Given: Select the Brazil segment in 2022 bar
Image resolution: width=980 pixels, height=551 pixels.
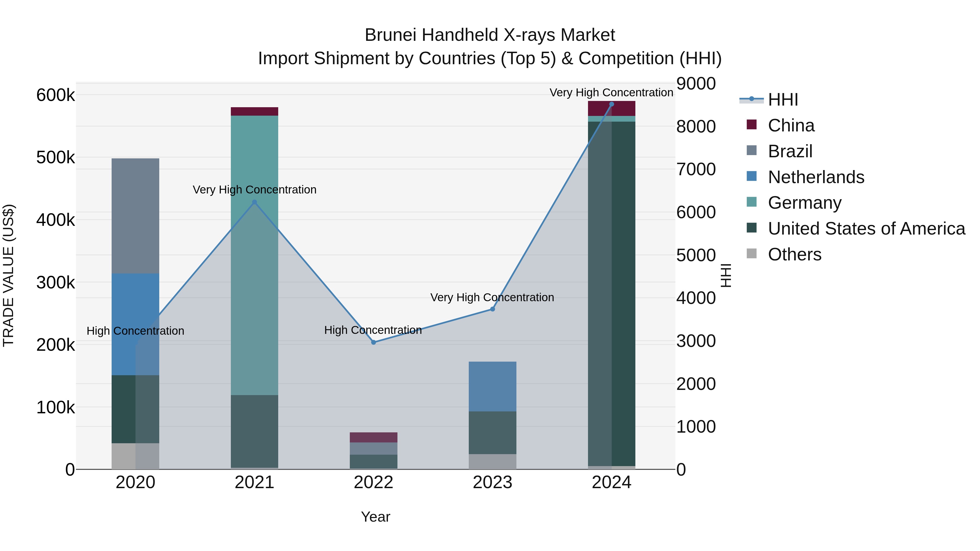Looking at the screenshot, I should tap(373, 449).
